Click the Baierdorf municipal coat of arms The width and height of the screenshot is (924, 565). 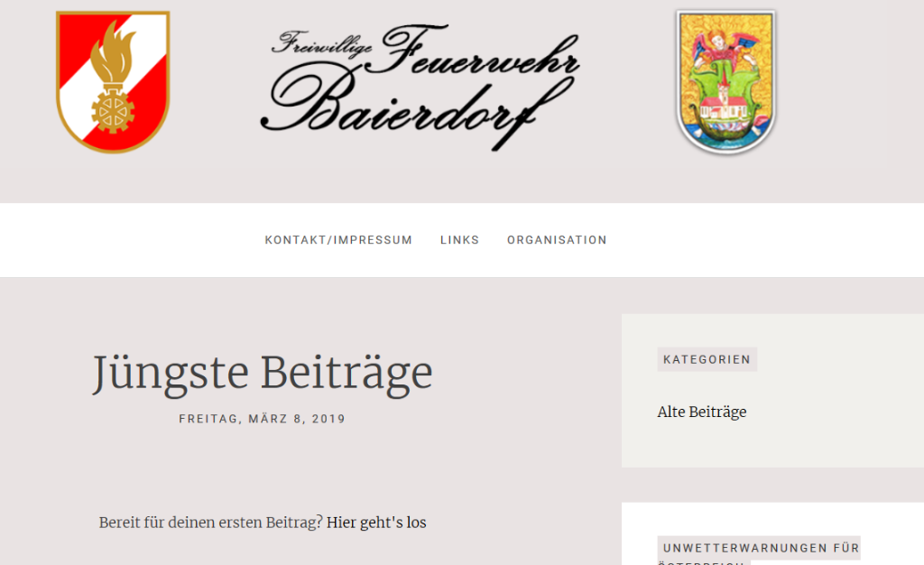[x=726, y=82]
